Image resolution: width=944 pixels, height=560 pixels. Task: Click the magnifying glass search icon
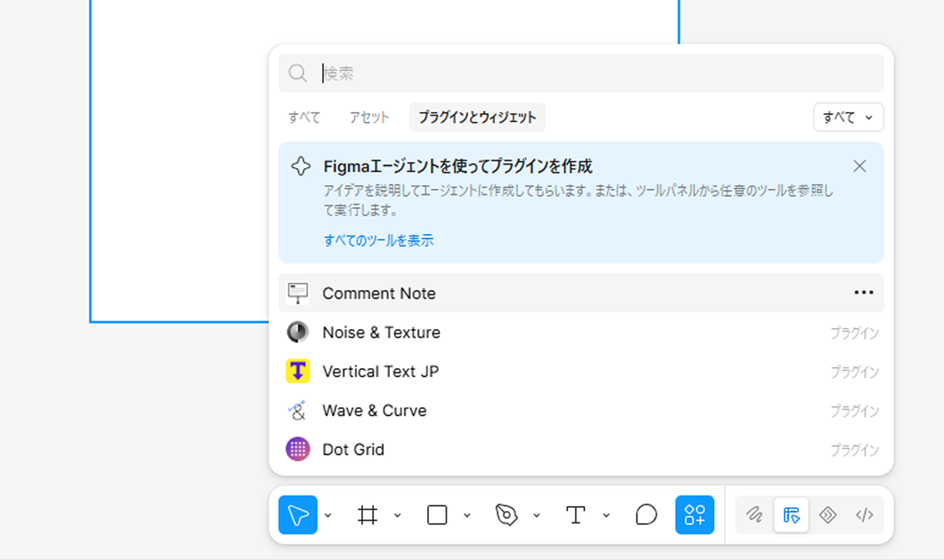coord(298,73)
